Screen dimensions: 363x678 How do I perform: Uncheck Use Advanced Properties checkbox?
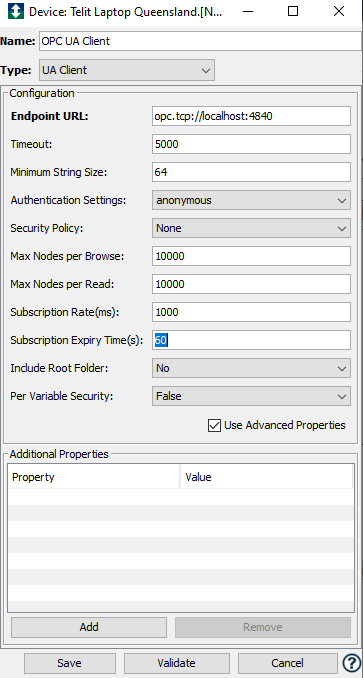[214, 425]
